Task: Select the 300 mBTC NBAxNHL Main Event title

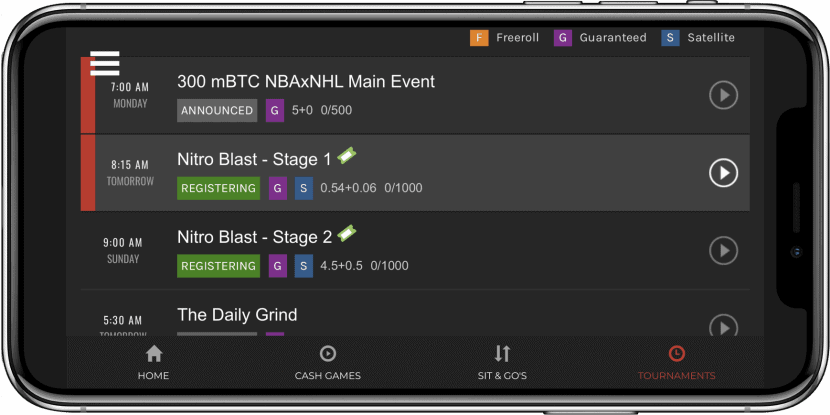Action: [306, 82]
